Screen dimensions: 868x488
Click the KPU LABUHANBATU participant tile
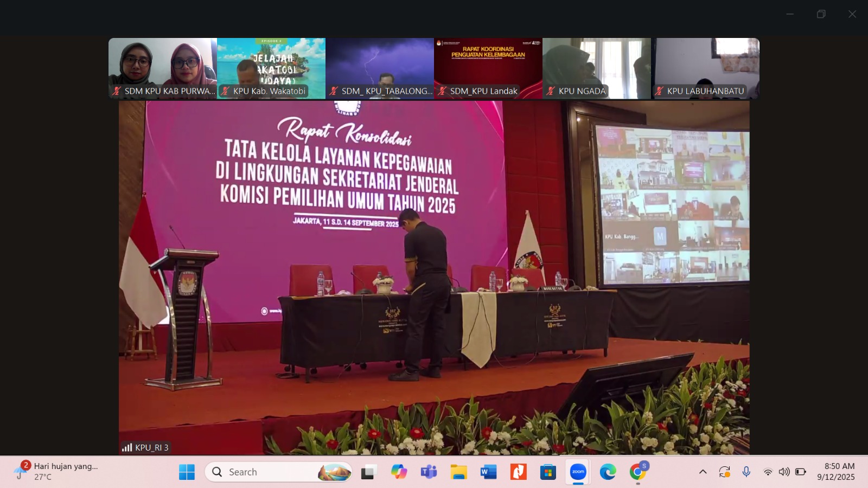(x=705, y=68)
